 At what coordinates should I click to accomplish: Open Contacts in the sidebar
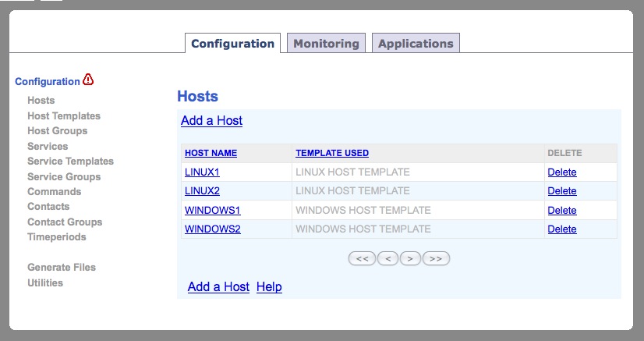click(x=48, y=206)
